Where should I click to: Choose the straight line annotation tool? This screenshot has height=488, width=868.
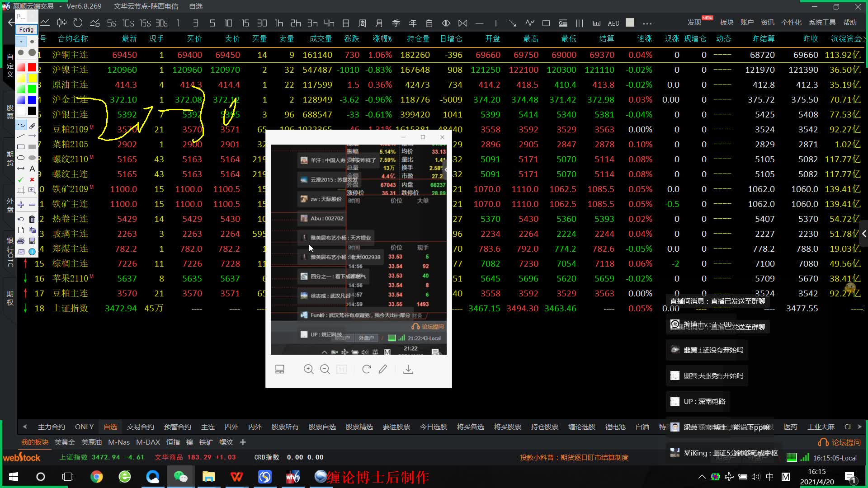pyautogui.click(x=21, y=136)
